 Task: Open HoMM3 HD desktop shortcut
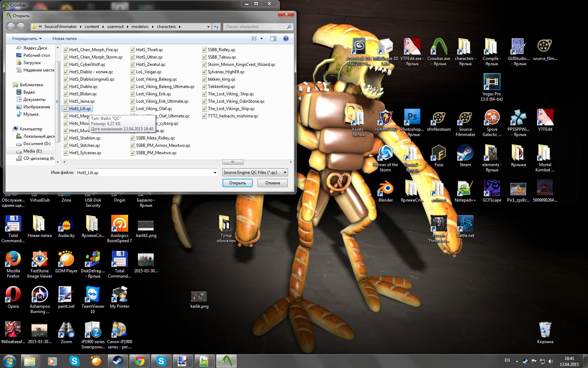tap(385, 120)
